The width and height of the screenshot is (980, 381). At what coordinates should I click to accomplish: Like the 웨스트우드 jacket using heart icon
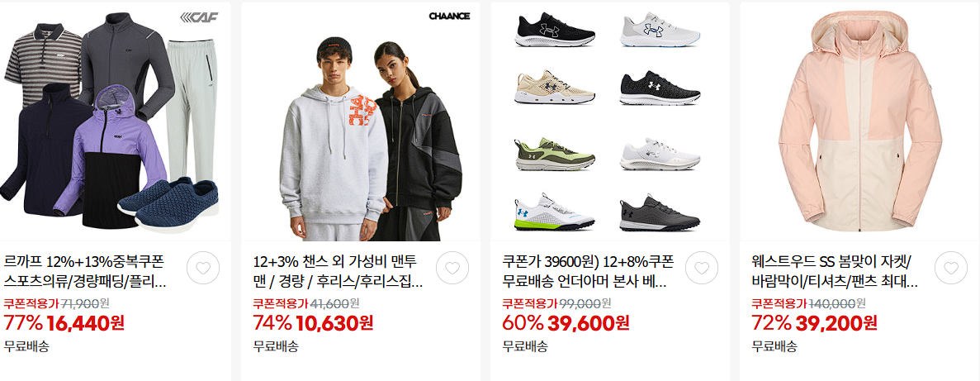[951, 268]
